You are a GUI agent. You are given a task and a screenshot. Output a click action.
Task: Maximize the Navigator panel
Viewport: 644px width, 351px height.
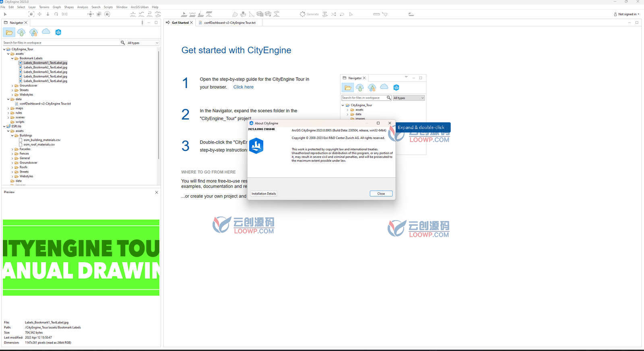pyautogui.click(x=156, y=23)
